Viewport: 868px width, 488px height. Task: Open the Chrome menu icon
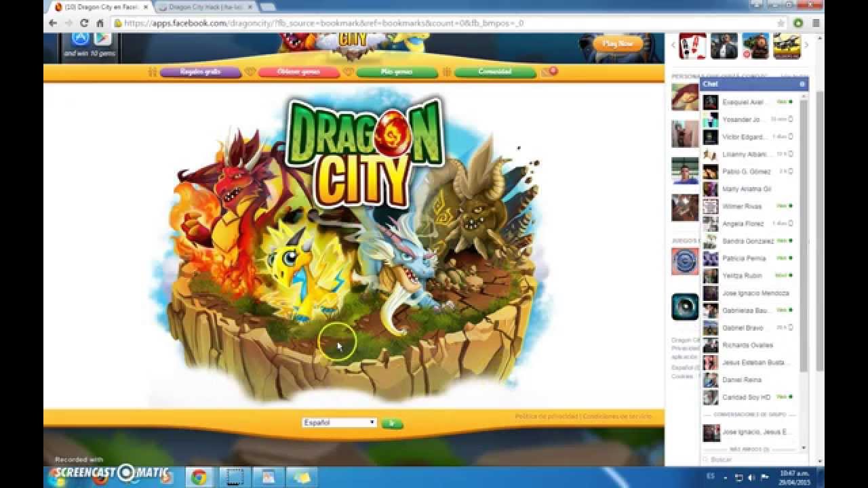click(x=816, y=22)
